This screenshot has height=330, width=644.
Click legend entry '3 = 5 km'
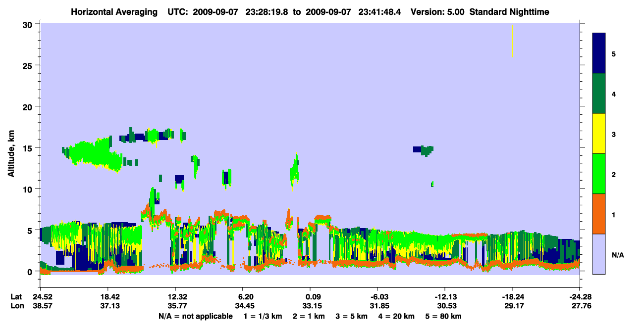coord(352,316)
